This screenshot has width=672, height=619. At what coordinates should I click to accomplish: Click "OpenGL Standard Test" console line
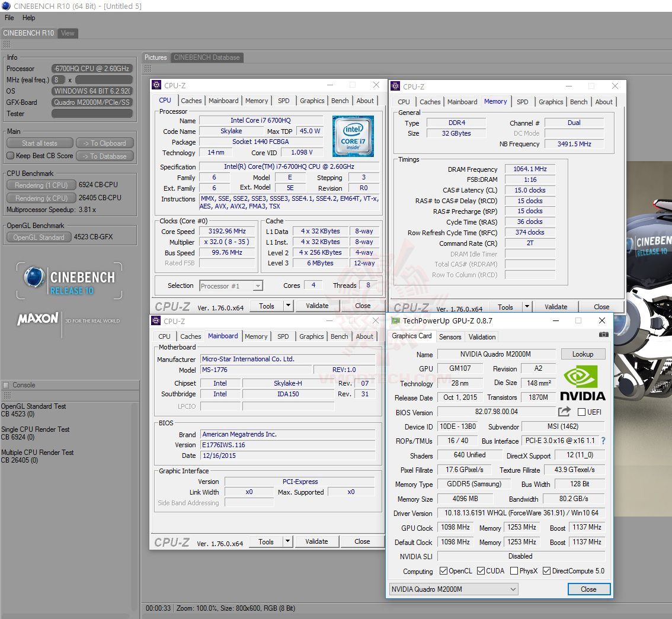(x=33, y=406)
